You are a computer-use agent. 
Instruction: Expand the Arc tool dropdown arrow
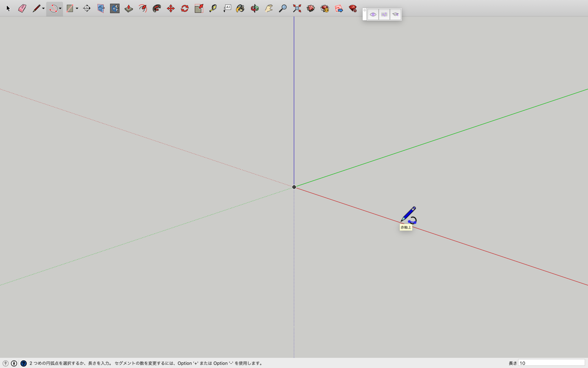coord(60,8)
